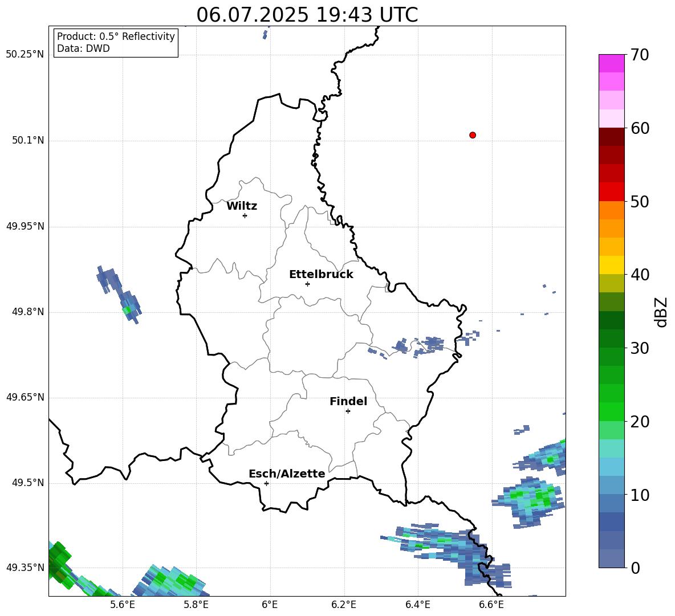Screen dimensions: 675x616
Task: Click the colorbar tick label 20
Action: (640, 421)
